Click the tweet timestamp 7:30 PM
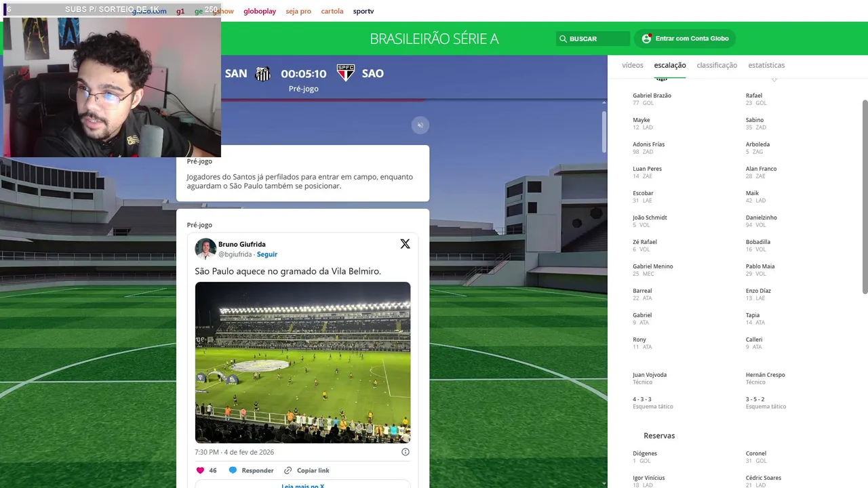Viewport: 868px width, 488px height. coord(235,452)
